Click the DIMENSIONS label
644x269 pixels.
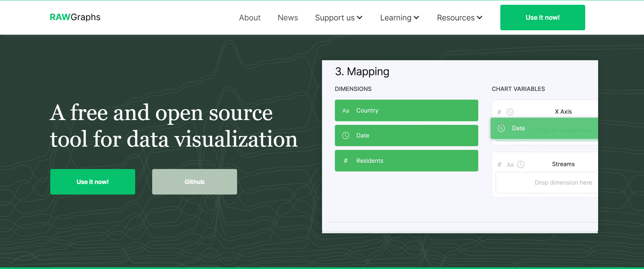pos(353,89)
